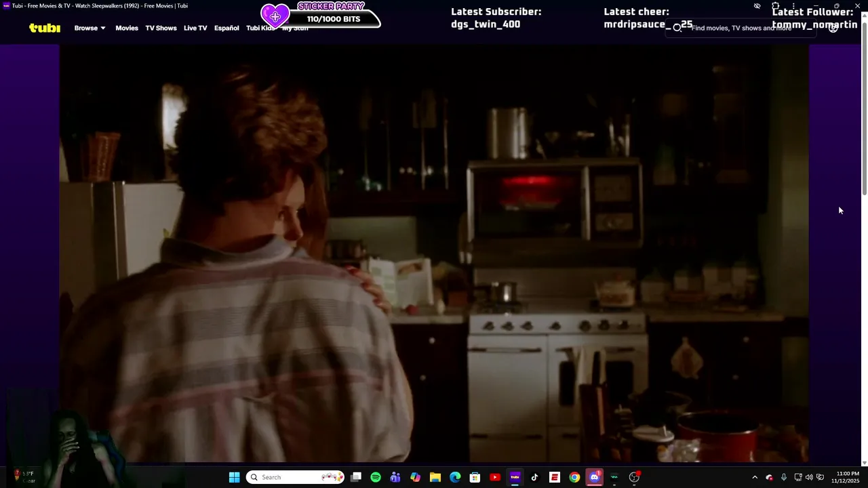The width and height of the screenshot is (868, 488).
Task: Open the clock showing 11:00 PM
Action: click(x=845, y=477)
